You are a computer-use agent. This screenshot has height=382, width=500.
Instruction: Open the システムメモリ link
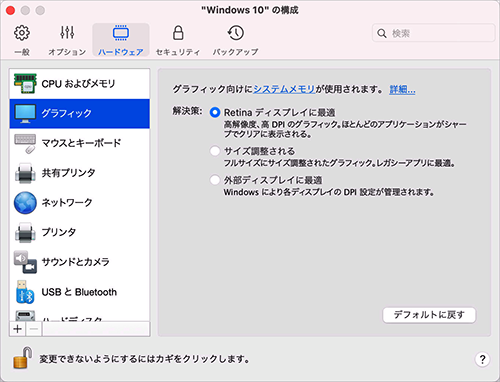point(284,89)
